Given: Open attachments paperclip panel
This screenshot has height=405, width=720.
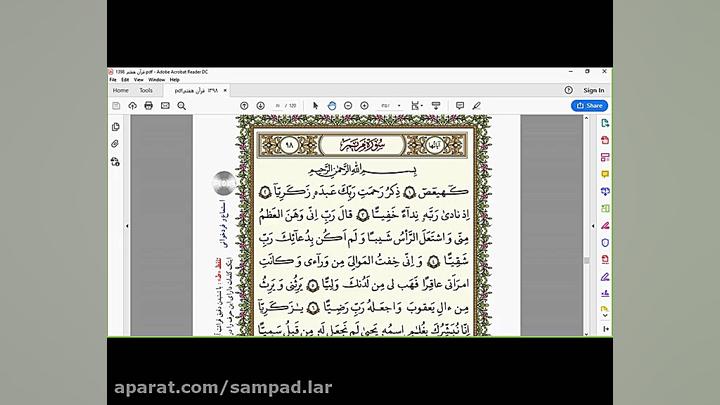Looking at the screenshot, I should pyautogui.click(x=116, y=144).
